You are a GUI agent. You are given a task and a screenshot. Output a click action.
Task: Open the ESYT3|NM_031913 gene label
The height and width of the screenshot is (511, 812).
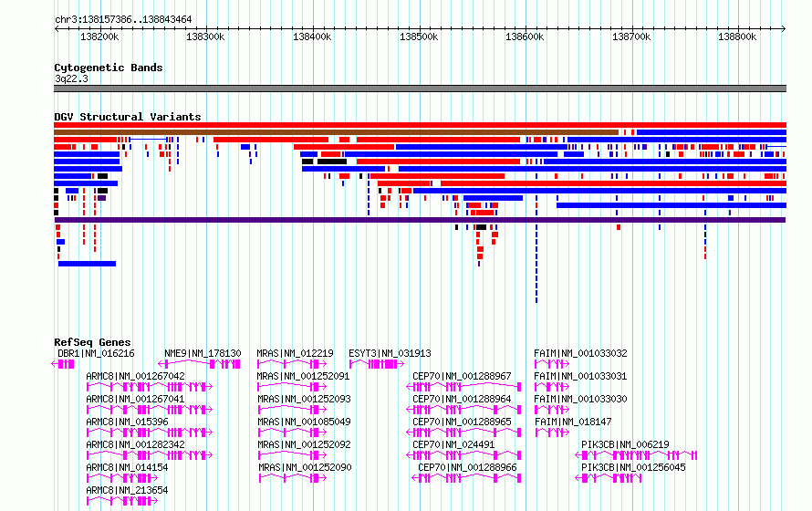point(390,354)
